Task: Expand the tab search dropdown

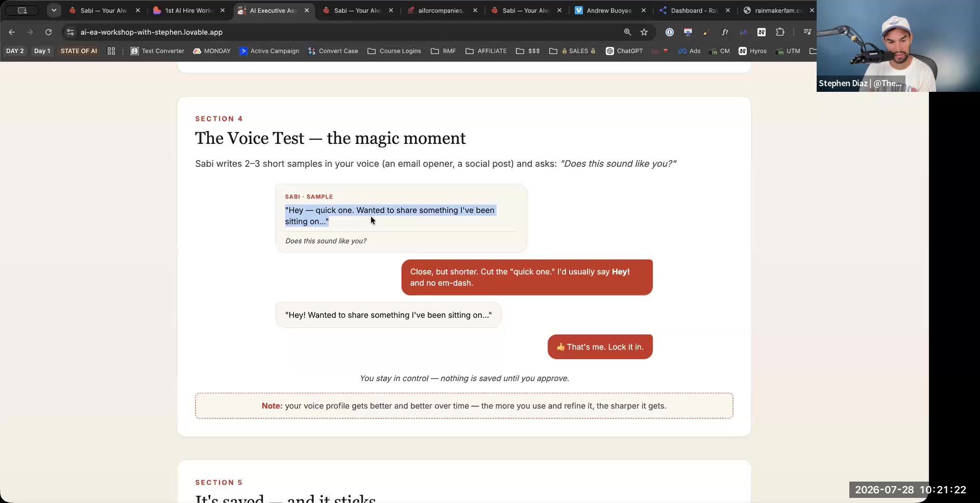Action: click(x=54, y=10)
